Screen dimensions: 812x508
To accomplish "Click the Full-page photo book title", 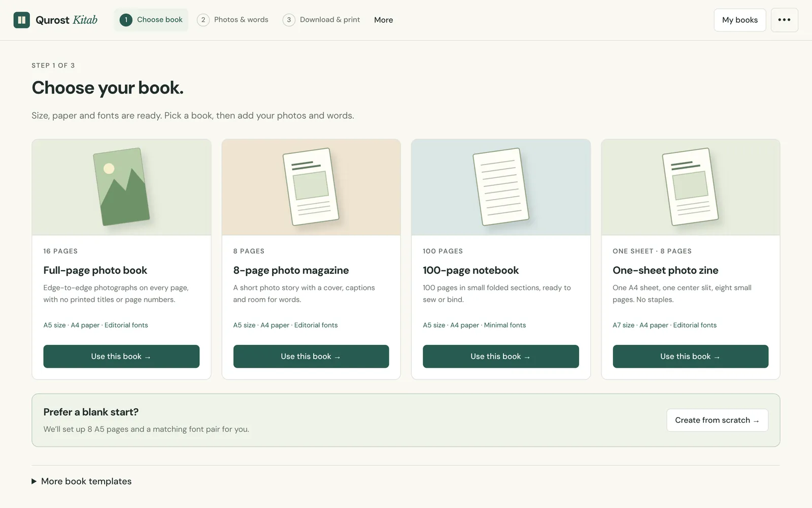I will 95,270.
